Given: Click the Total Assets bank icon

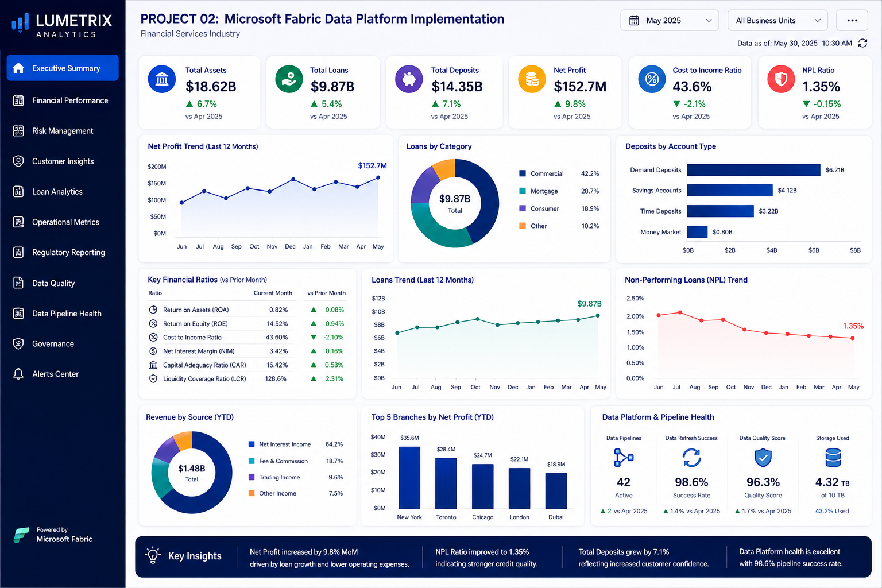Looking at the screenshot, I should coord(162,79).
